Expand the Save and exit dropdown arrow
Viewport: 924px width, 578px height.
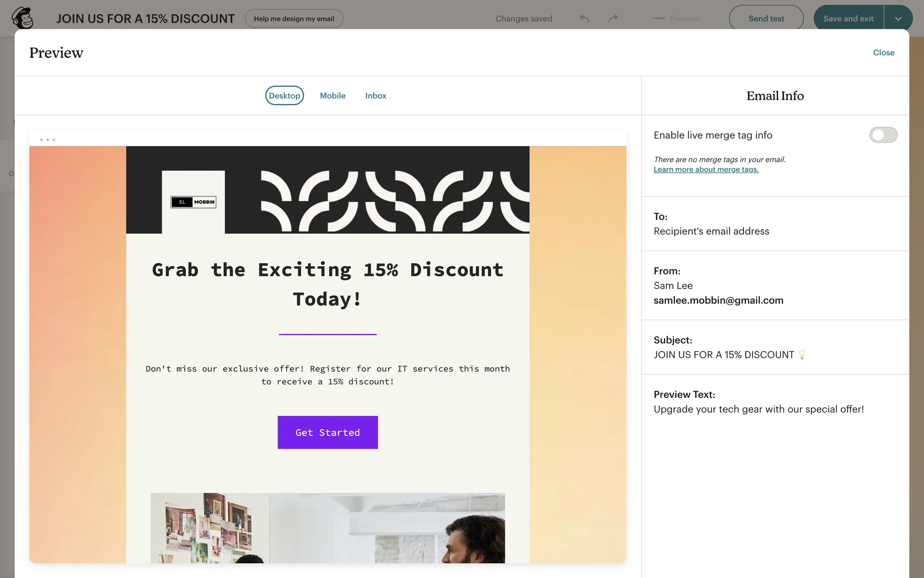pyautogui.click(x=898, y=18)
